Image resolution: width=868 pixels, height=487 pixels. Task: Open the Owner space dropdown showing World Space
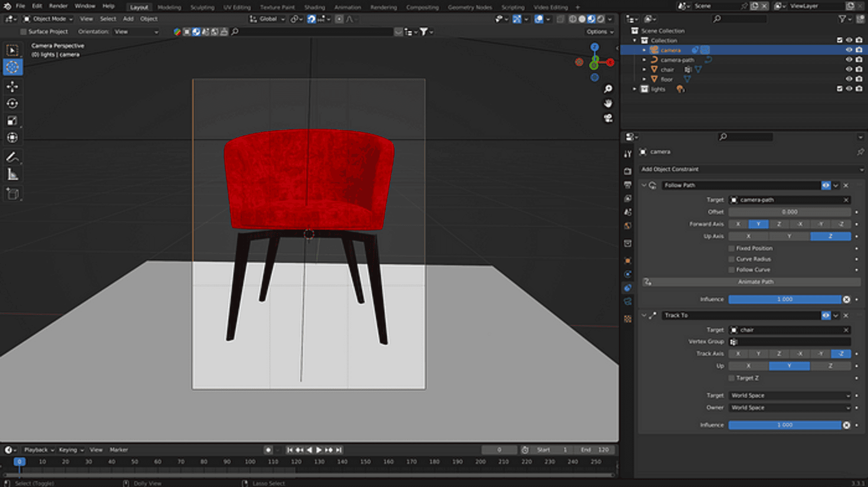790,408
